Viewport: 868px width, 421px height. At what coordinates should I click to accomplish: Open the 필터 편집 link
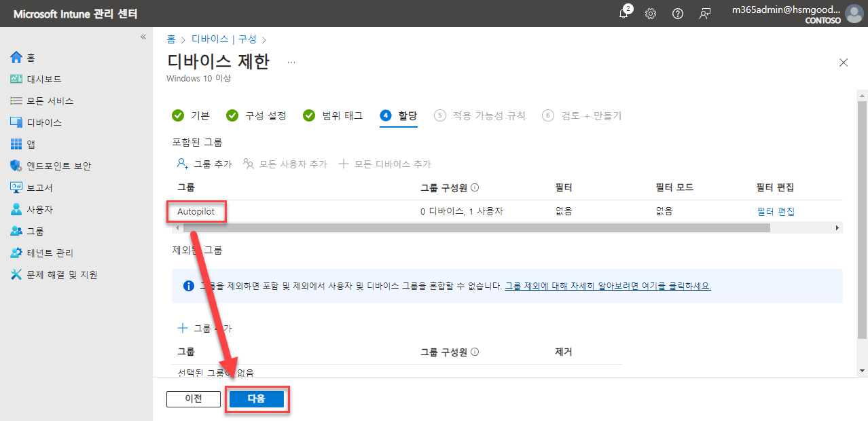click(776, 211)
